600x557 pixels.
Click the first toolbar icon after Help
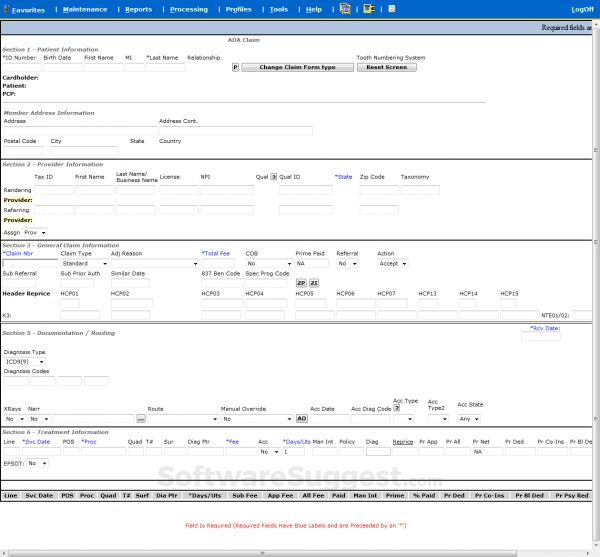click(x=345, y=8)
